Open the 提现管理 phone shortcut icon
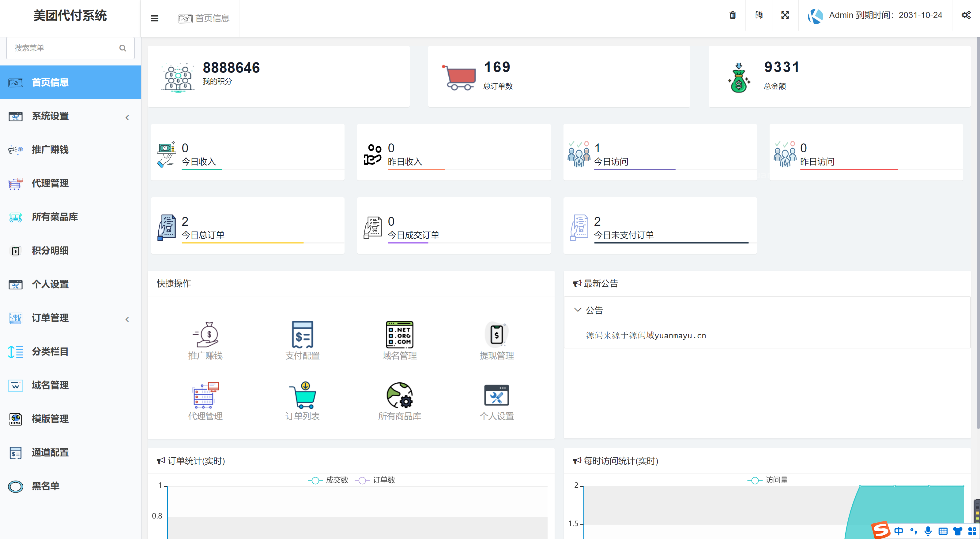Viewport: 980px width, 539px height. coord(496,334)
